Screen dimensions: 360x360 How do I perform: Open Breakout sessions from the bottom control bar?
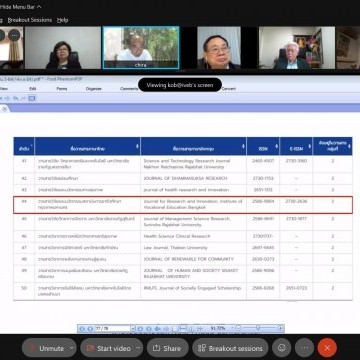(x=230, y=348)
